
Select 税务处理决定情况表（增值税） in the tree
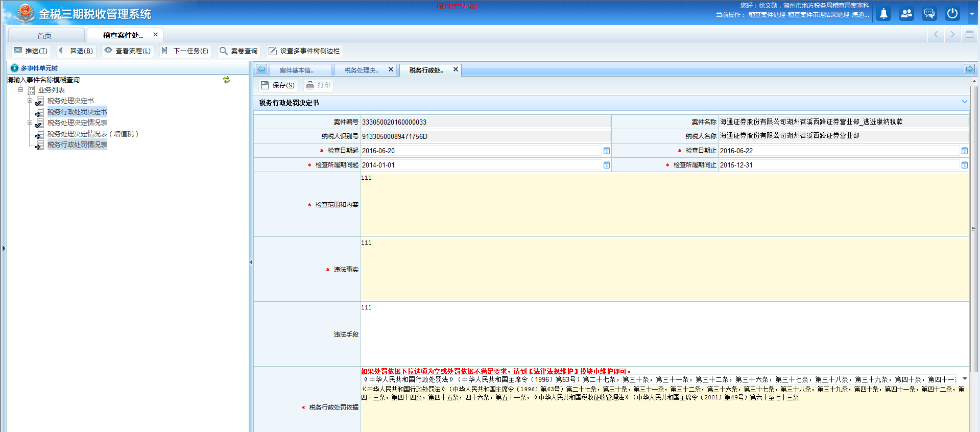point(92,134)
